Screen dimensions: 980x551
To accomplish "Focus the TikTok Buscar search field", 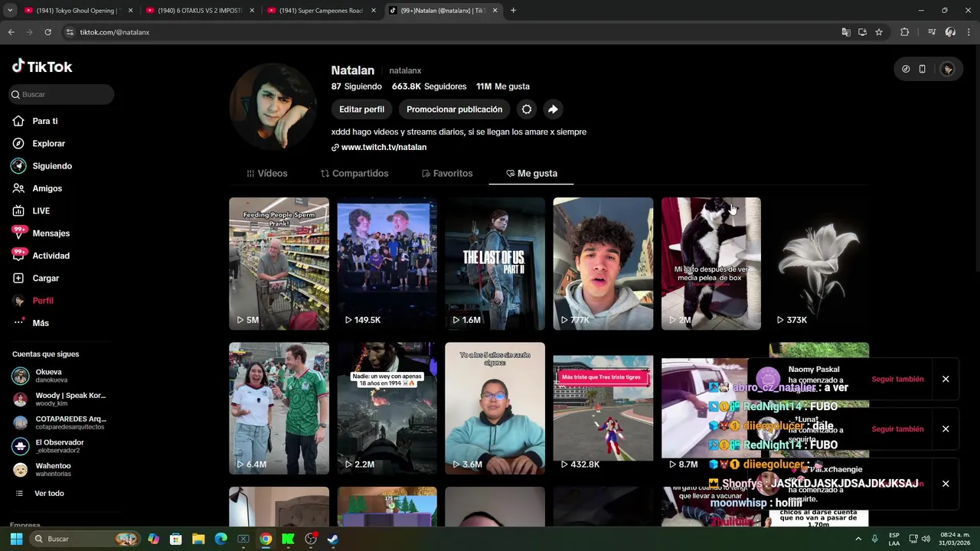I will (61, 94).
